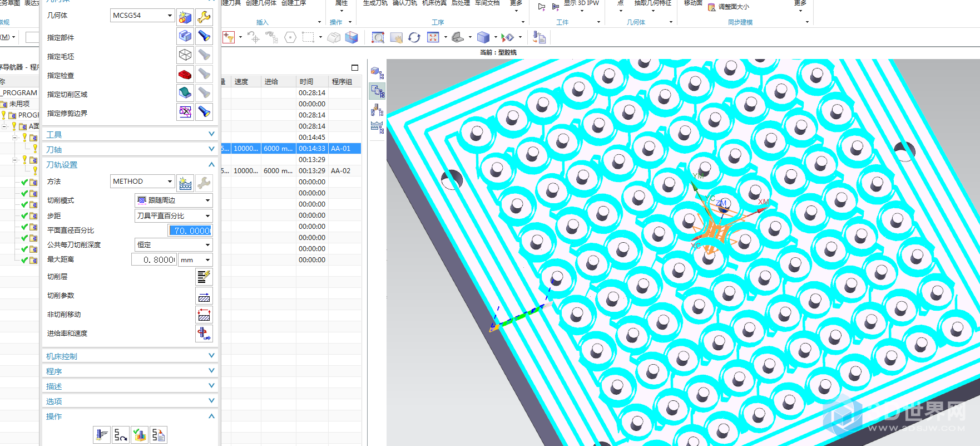Click the 机床仿真 ribbon button
The height and width of the screenshot is (446, 980).
(x=434, y=3)
